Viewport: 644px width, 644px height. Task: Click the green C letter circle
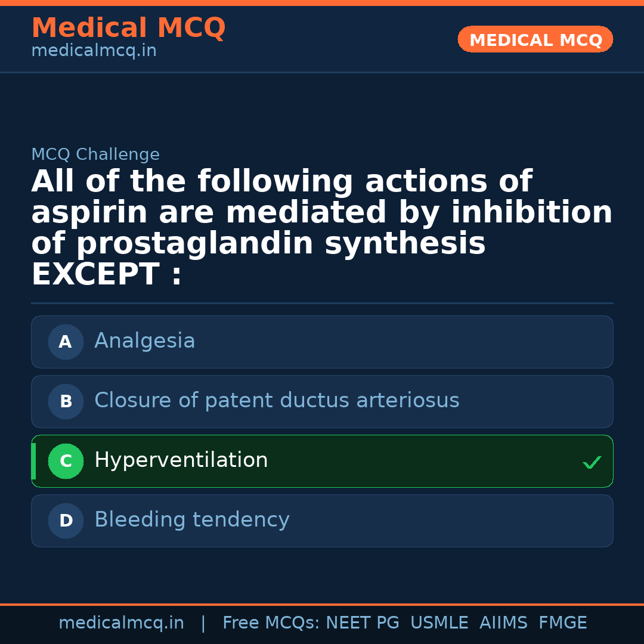click(x=66, y=461)
